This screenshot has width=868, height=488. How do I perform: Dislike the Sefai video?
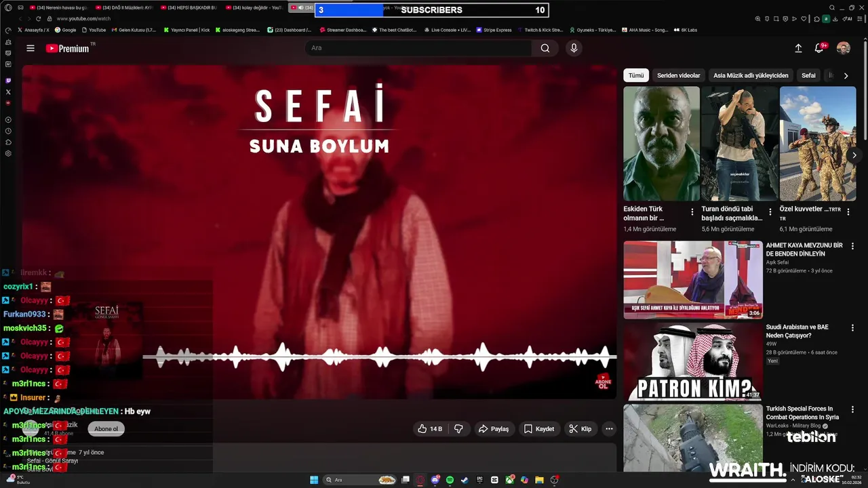coord(458,429)
